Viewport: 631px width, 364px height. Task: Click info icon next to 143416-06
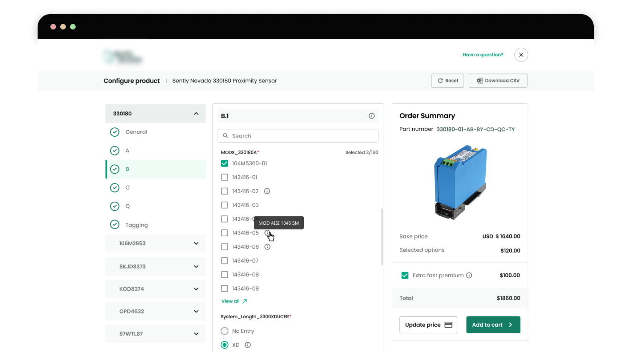click(267, 247)
